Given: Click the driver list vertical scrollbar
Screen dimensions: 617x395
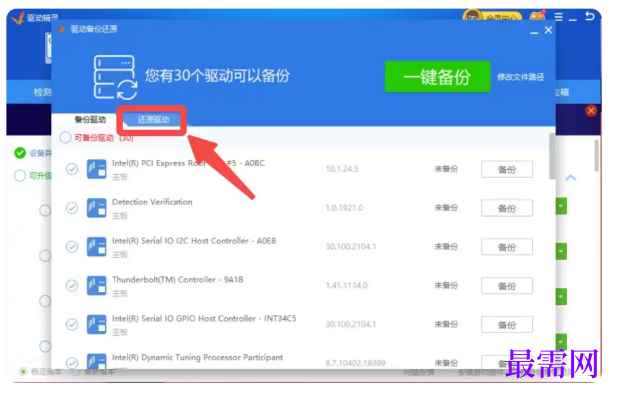Looking at the screenshot, I should coord(552,156).
